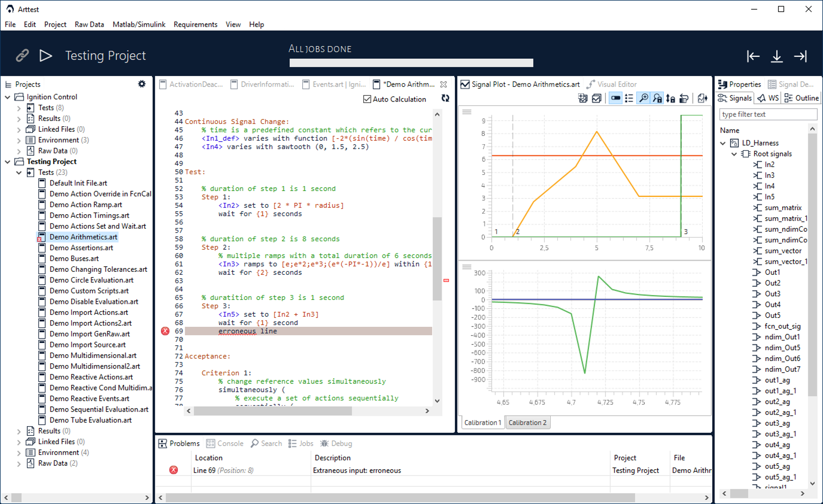Click the vertical axis lock icon
823x504 pixels.
pyautogui.click(x=671, y=99)
